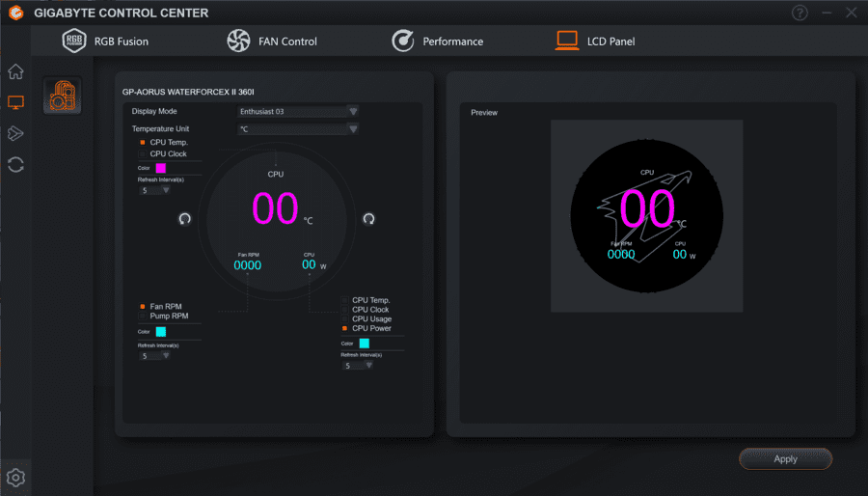The height and width of the screenshot is (496, 868).
Task: Open the arrow-shaped sidebar icon
Action: tap(15, 133)
